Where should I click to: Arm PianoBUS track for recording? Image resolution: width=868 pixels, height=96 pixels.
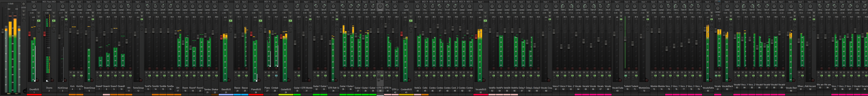point(259,81)
